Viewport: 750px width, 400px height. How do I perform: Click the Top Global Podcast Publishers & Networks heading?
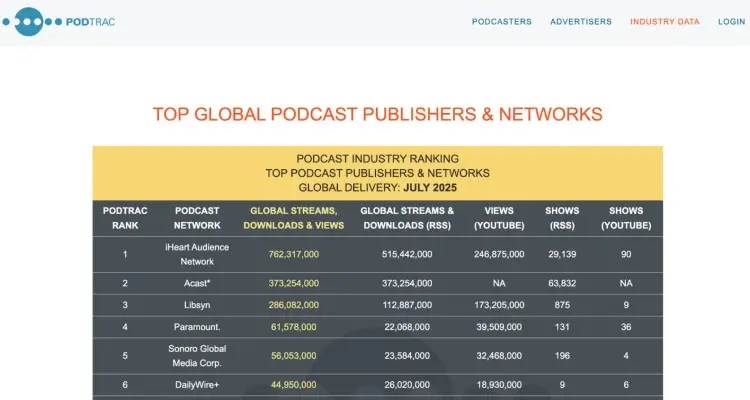377,114
